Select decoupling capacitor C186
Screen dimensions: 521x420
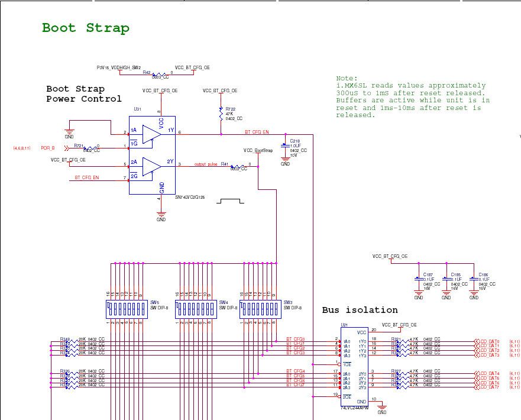click(474, 279)
